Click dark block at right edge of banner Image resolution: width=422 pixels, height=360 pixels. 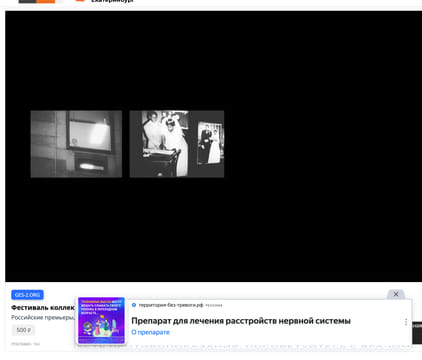click(x=417, y=333)
